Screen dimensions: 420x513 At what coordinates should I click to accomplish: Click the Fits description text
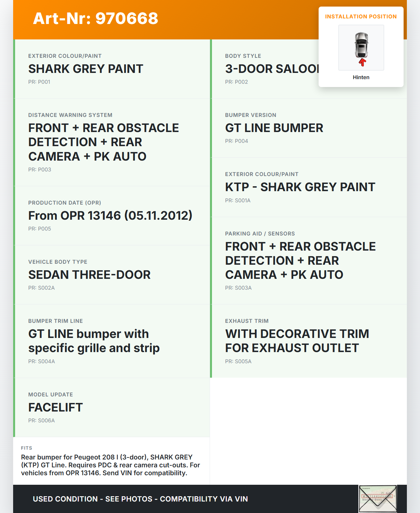point(111,465)
